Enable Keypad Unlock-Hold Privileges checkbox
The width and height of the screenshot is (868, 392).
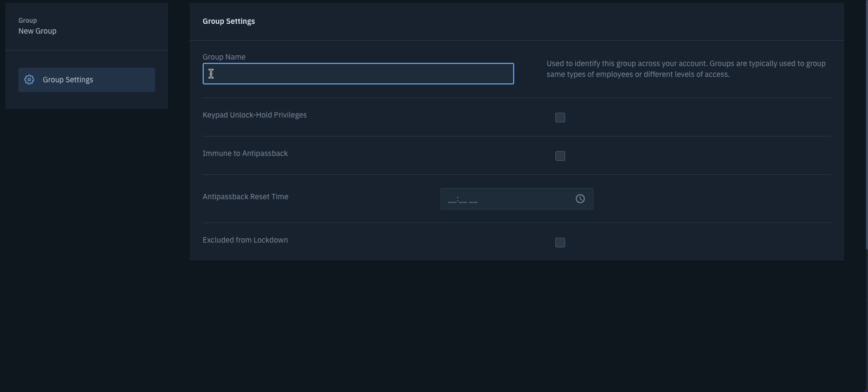560,117
